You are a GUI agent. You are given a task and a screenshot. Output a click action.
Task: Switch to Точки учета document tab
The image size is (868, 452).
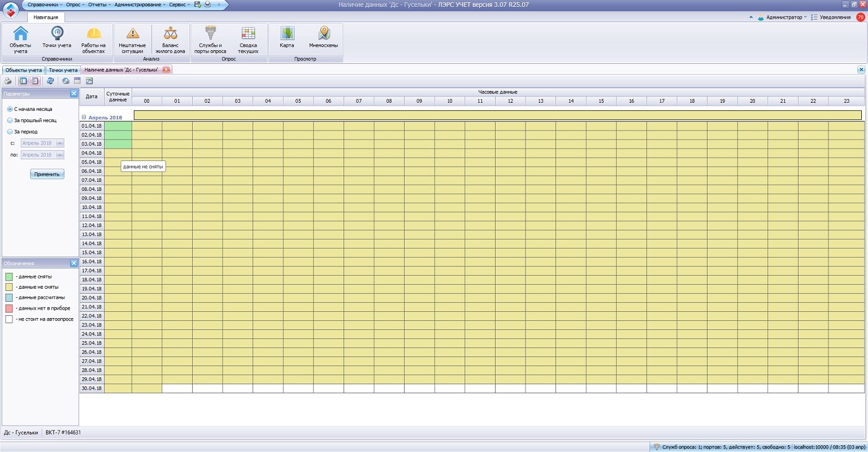pyautogui.click(x=63, y=70)
